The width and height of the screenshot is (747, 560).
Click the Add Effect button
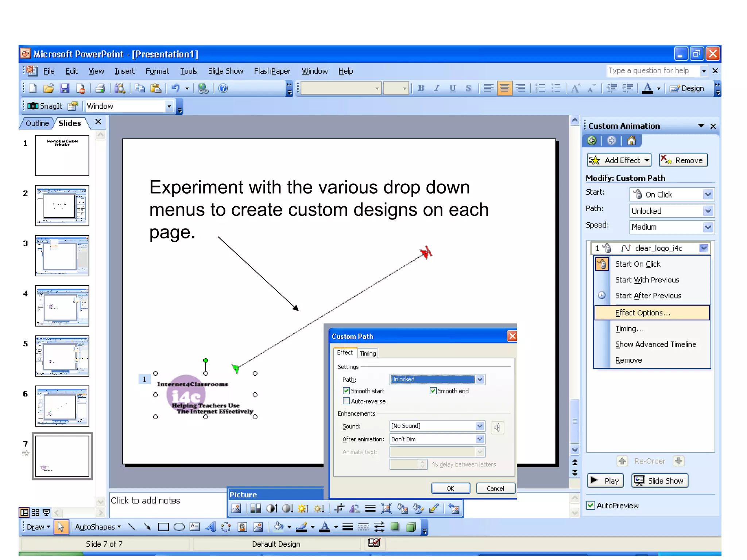point(619,160)
